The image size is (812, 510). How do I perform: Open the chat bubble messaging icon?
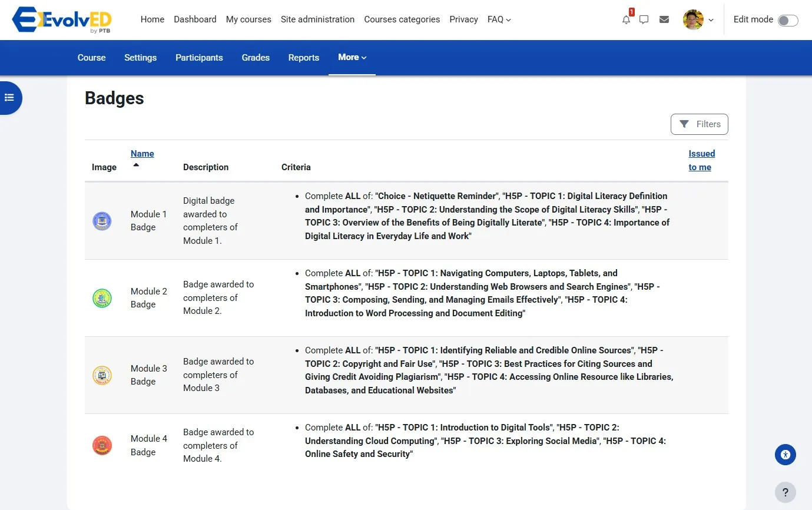coord(644,19)
